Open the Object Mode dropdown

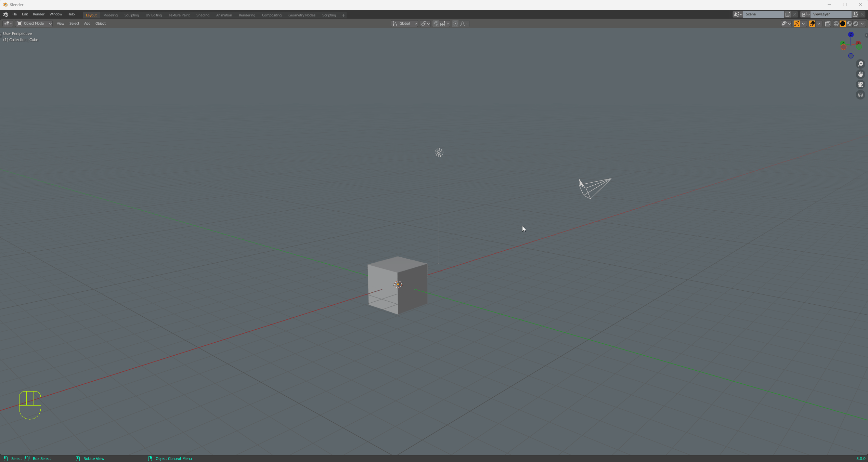tap(34, 24)
